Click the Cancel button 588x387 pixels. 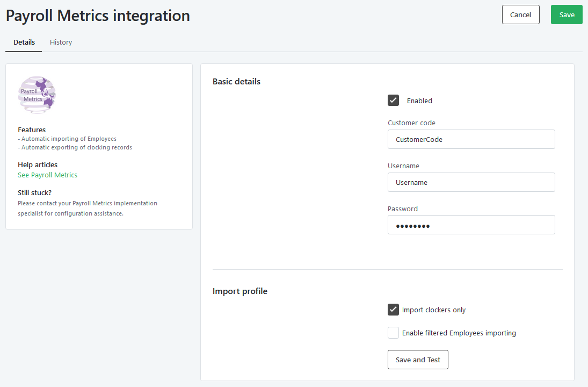pos(520,15)
